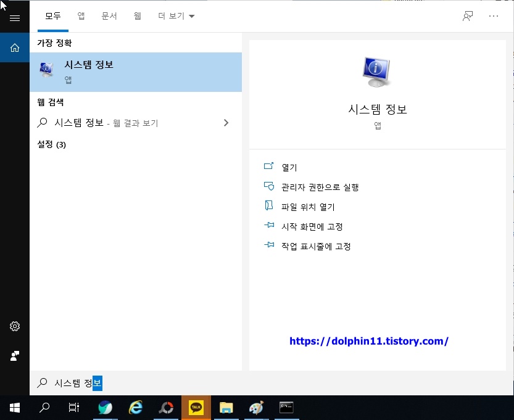Open KakaoTalk from the taskbar
The height and width of the screenshot is (420, 514).
point(196,408)
